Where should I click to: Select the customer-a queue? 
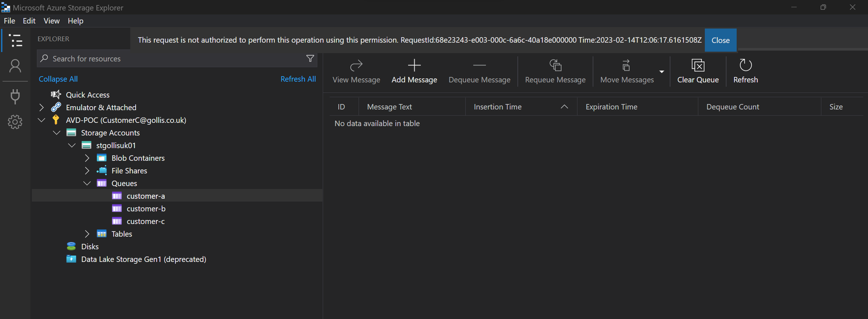click(177, 196)
